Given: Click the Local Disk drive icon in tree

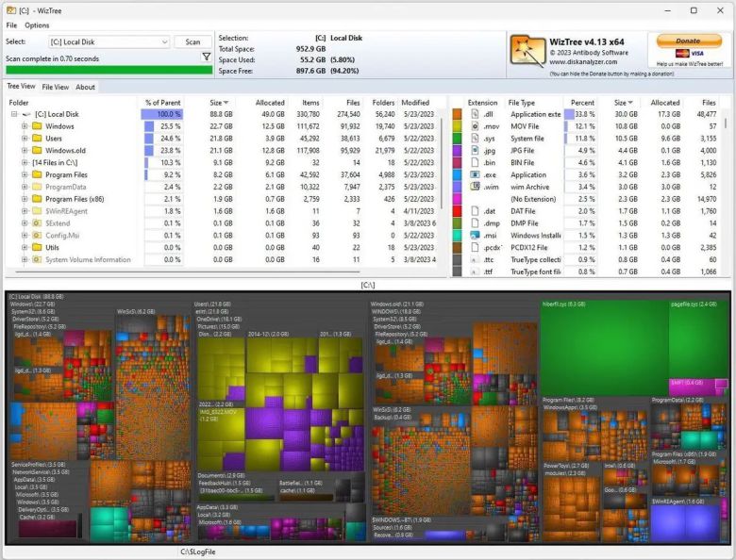Looking at the screenshot, I should [26, 114].
